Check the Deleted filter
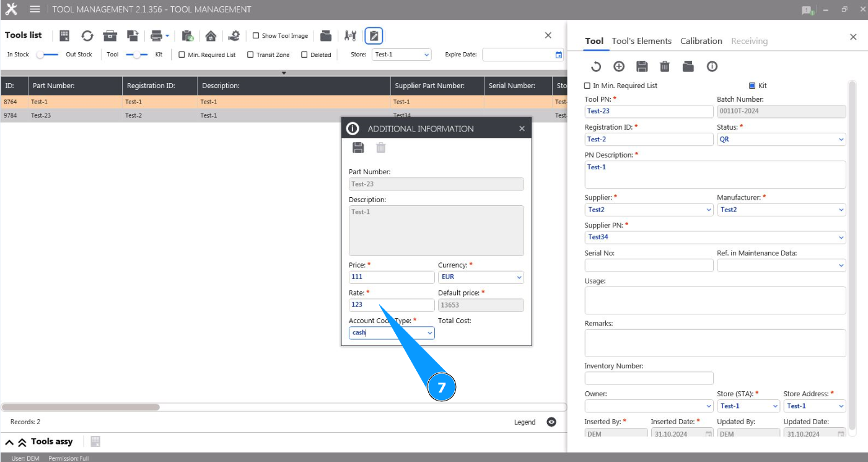The width and height of the screenshot is (868, 462). click(x=304, y=55)
